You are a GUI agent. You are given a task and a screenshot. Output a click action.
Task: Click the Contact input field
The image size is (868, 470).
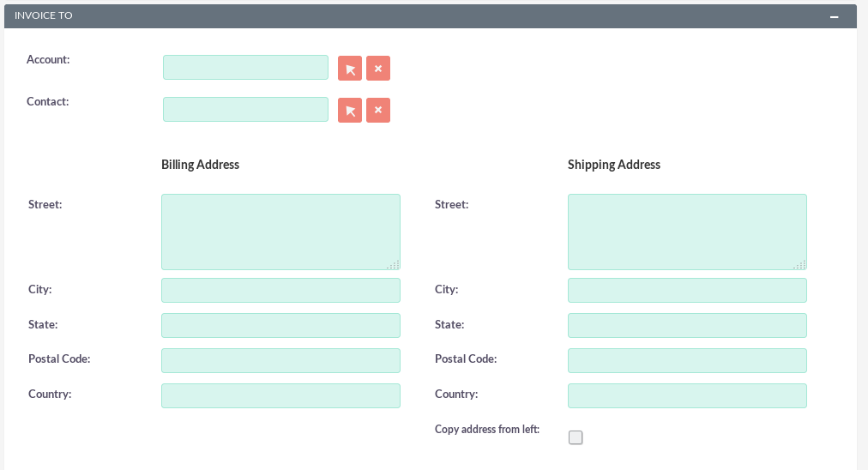coord(245,110)
